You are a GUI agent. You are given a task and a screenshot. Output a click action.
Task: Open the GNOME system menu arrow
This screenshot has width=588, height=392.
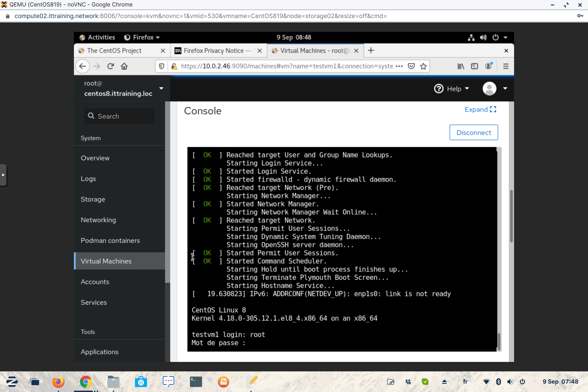[505, 37]
